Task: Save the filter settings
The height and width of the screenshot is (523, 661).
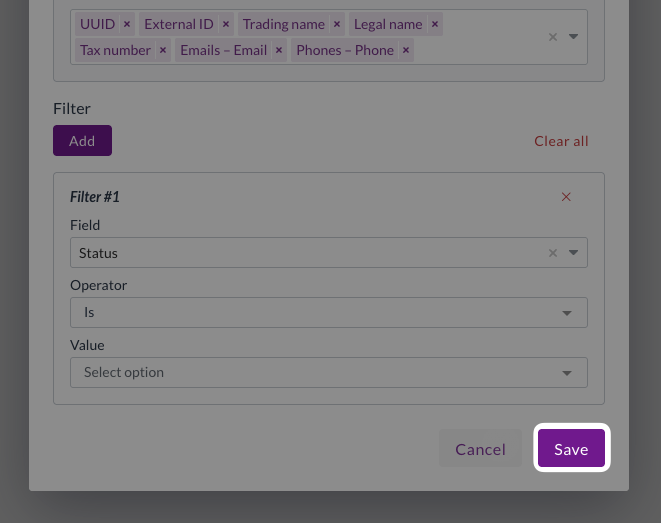Action: (x=571, y=449)
